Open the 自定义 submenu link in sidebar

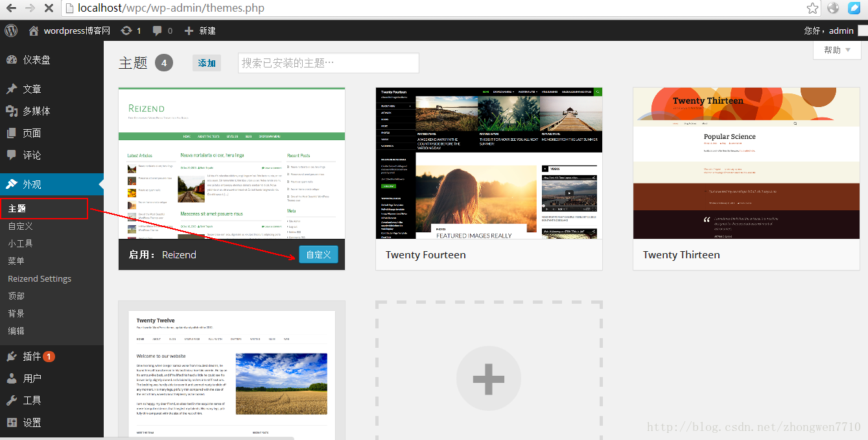[20, 226]
